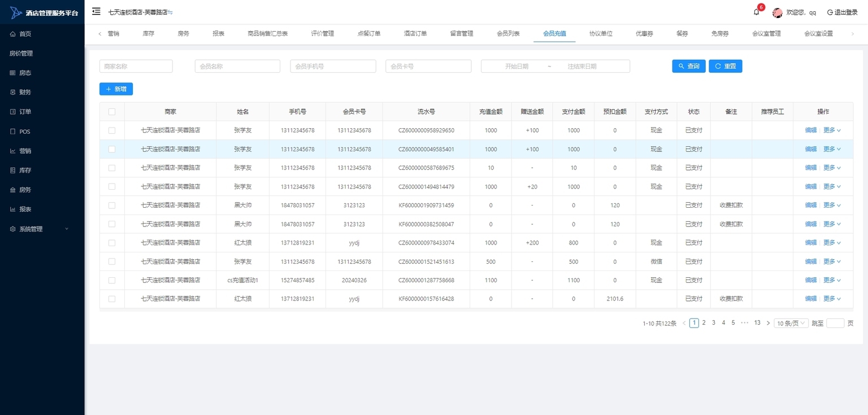Click the user avatar next to 欢迎您, qq
Viewport: 868px width, 415px height.
pos(777,12)
